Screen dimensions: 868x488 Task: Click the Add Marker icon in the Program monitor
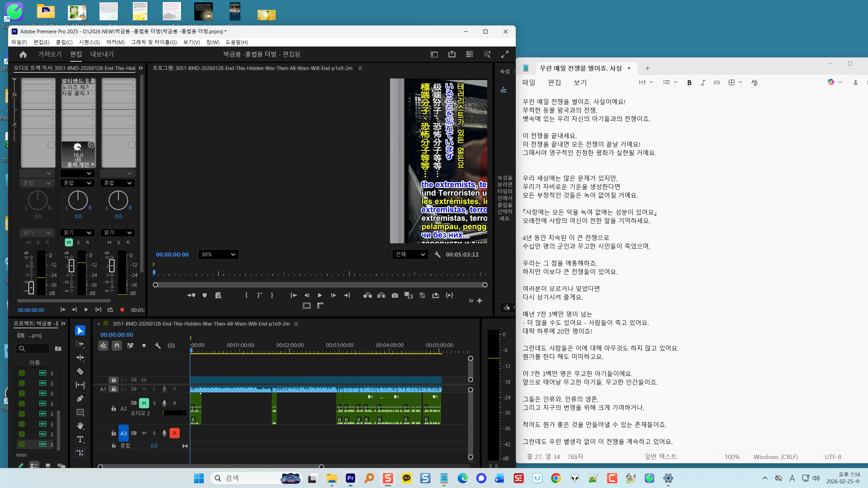pos(205,295)
